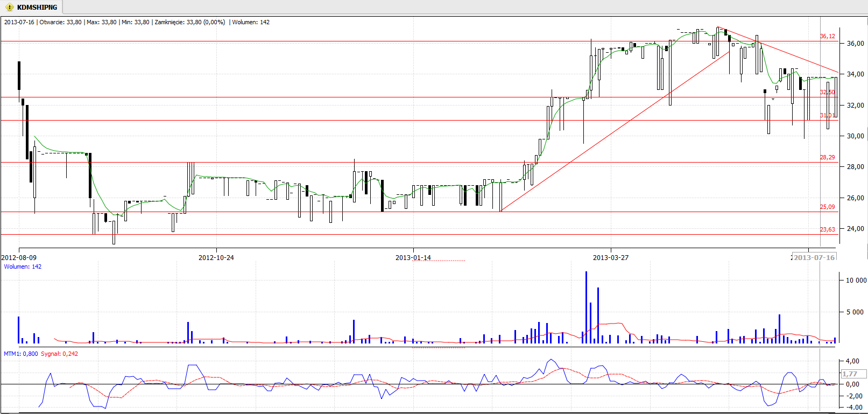Click the 26,00 price axis label
This screenshot has width=868, height=414.
[x=856, y=198]
